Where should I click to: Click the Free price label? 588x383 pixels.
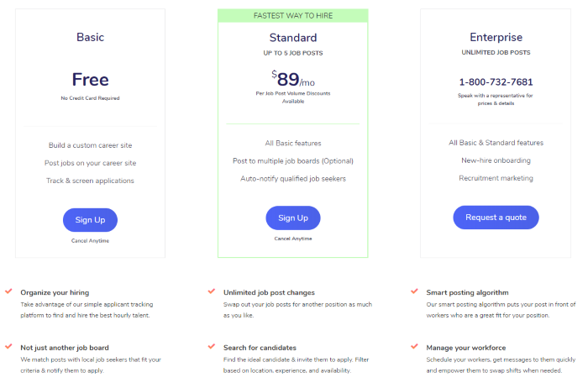point(90,80)
